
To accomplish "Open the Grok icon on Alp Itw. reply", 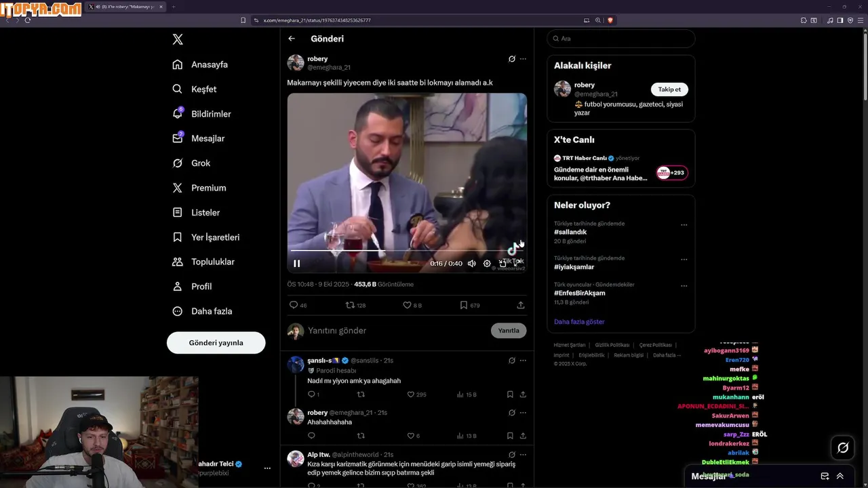I will click(512, 455).
